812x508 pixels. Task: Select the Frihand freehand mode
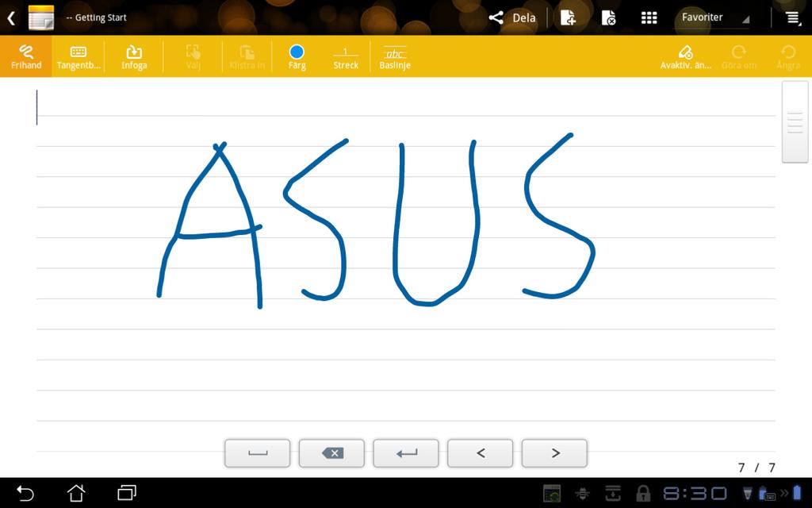26,56
